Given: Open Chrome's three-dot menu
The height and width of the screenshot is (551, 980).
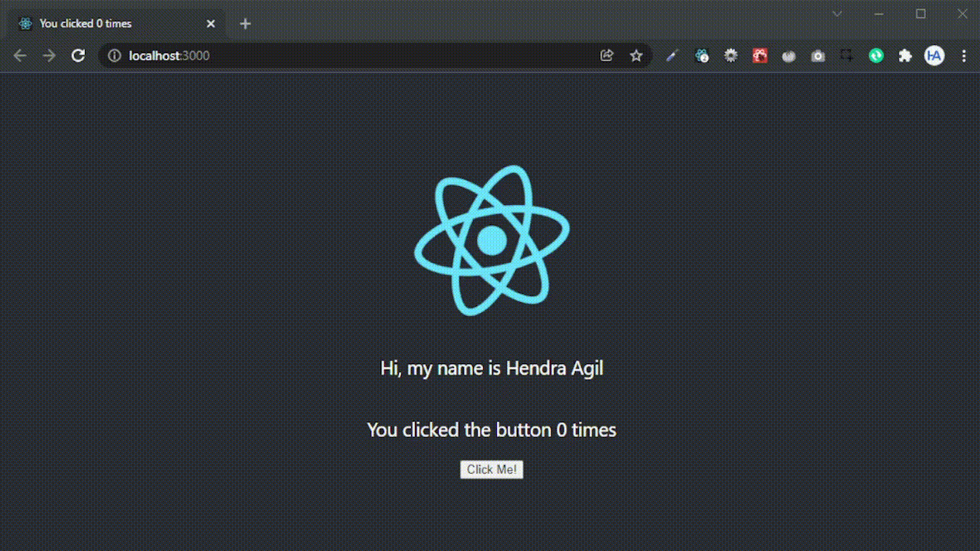Looking at the screenshot, I should coord(963,56).
